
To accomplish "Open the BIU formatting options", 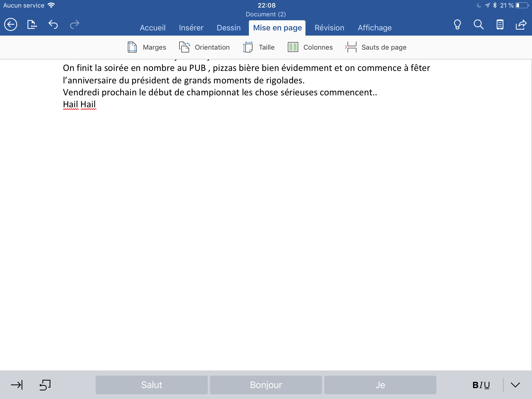I will tap(481, 385).
